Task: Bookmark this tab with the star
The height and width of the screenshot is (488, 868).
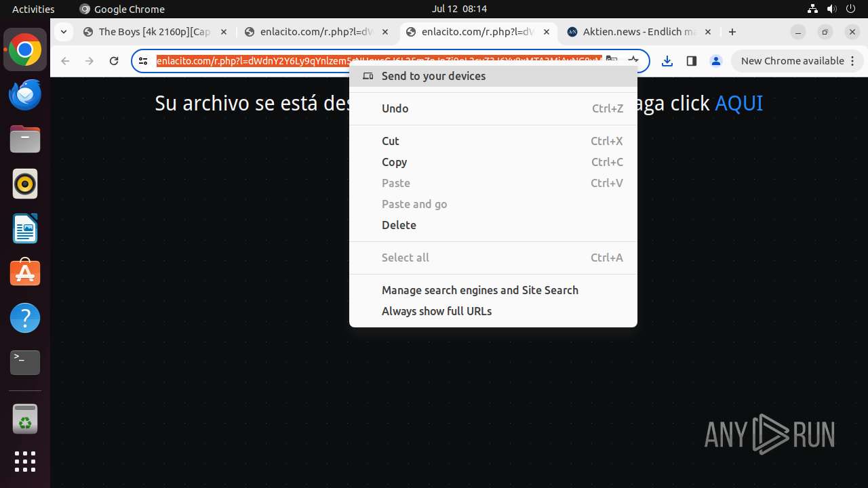Action: 633,61
